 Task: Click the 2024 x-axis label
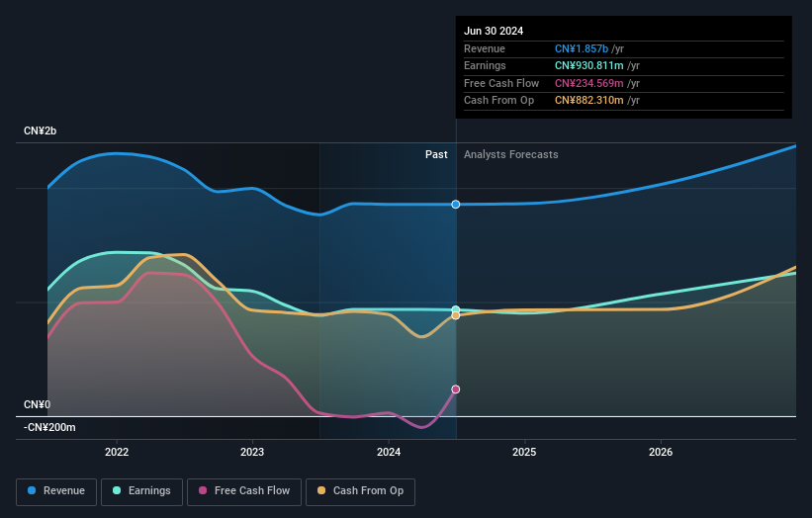[x=389, y=452]
